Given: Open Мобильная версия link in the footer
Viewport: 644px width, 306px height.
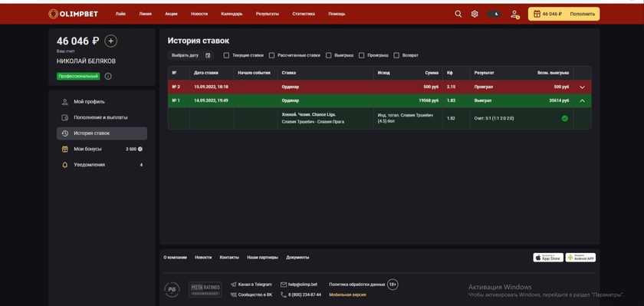Looking at the screenshot, I should point(347,295).
